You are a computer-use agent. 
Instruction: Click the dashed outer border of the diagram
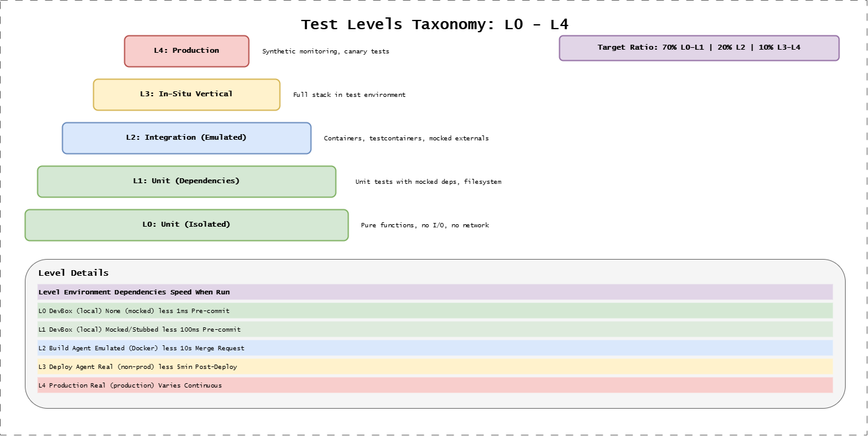click(x=434, y=2)
